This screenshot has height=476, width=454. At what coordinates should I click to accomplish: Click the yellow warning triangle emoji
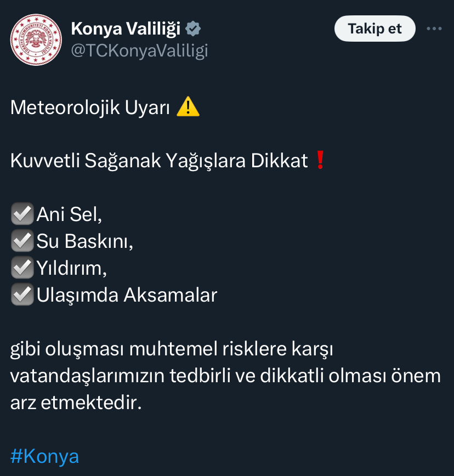coord(188,106)
